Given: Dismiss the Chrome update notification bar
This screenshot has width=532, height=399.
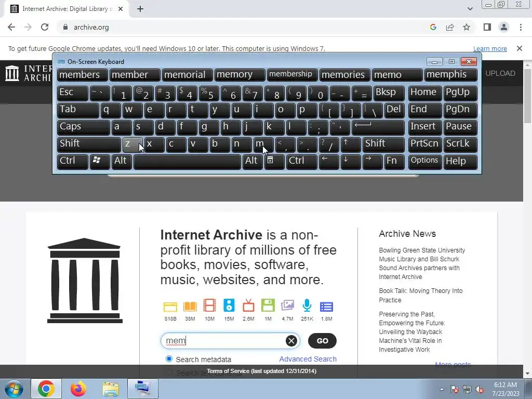Looking at the screenshot, I should coord(519,48).
